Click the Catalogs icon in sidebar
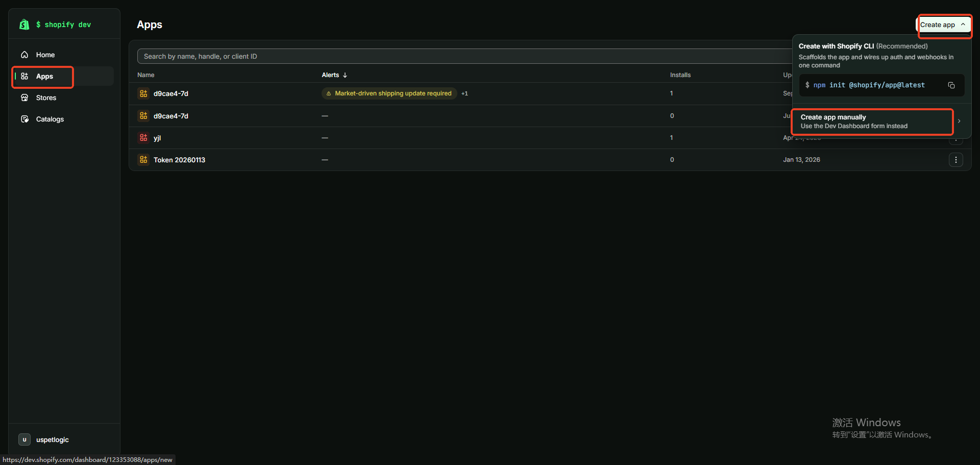This screenshot has height=465, width=980. pos(24,119)
